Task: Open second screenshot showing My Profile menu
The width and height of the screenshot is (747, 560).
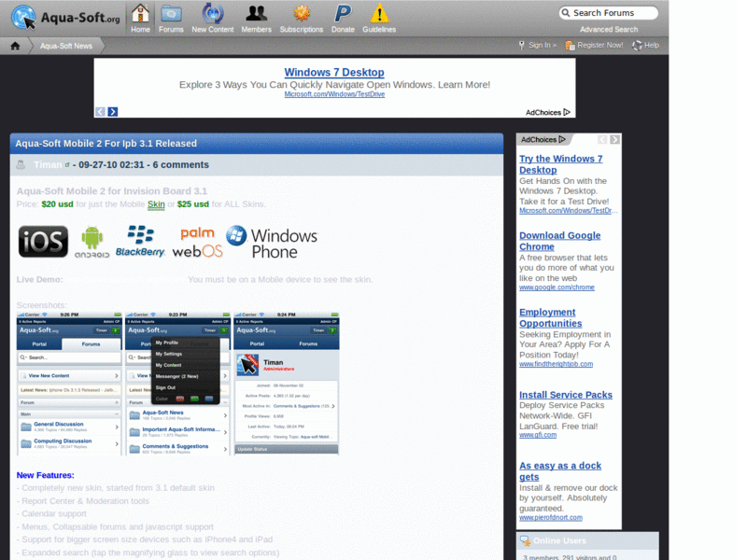Action: 177,384
